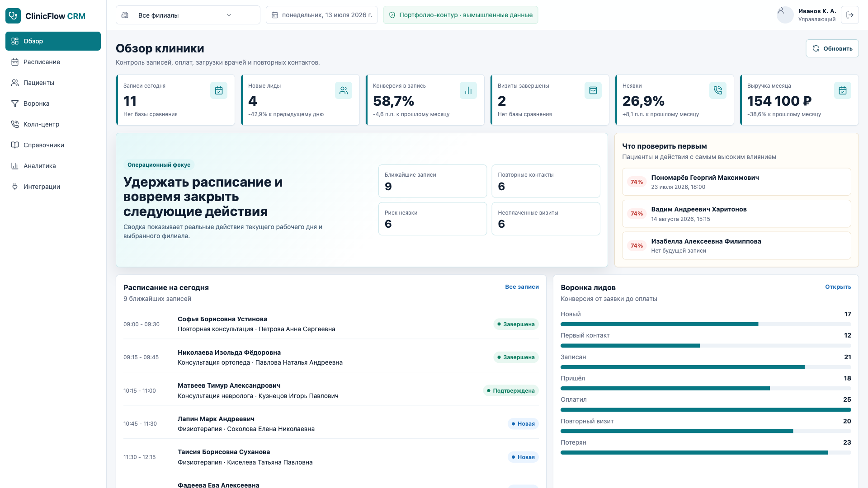
Task: Click the users icon of Пациенты menu item
Action: [15, 83]
